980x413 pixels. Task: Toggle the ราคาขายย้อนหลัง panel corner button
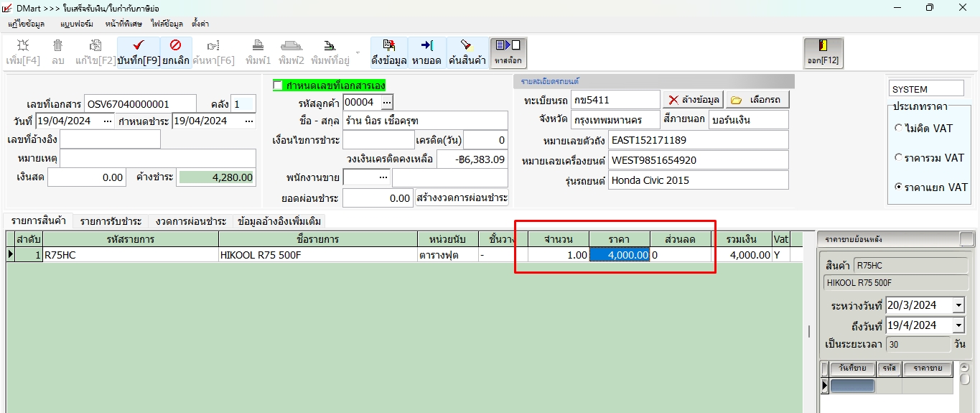967,239
